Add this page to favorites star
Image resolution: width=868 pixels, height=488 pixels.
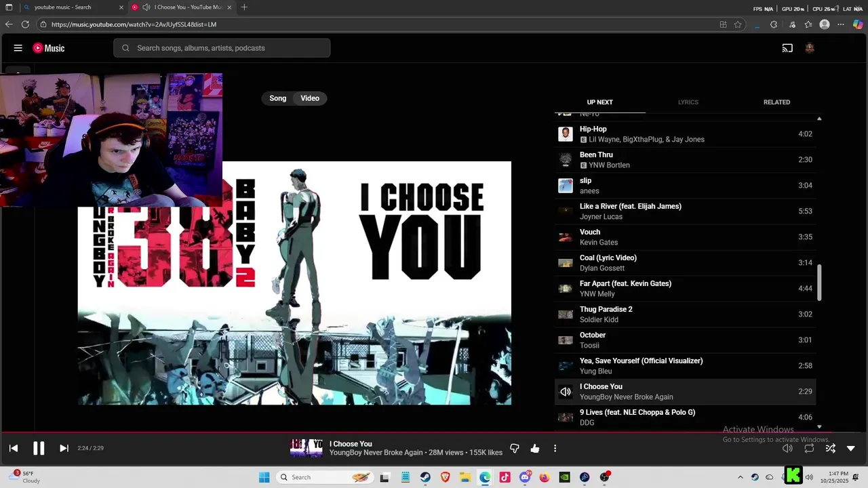click(x=738, y=24)
